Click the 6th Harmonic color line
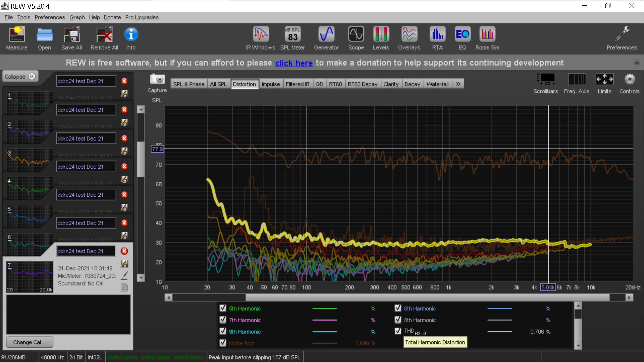Image resolution: width=644 pixels, height=362 pixels. click(499, 308)
